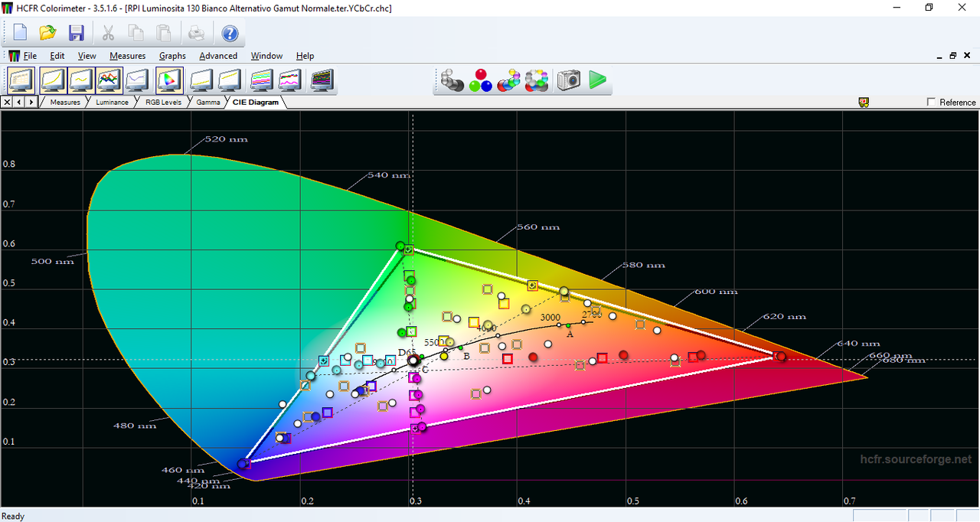Image resolution: width=980 pixels, height=522 pixels.
Task: Measure primaries with red-green-blue balls icon
Action: pos(481,80)
